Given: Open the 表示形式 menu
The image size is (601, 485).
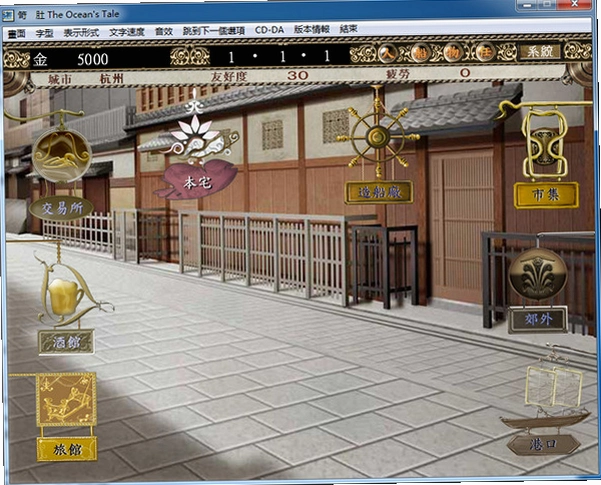Looking at the screenshot, I should pos(81,33).
